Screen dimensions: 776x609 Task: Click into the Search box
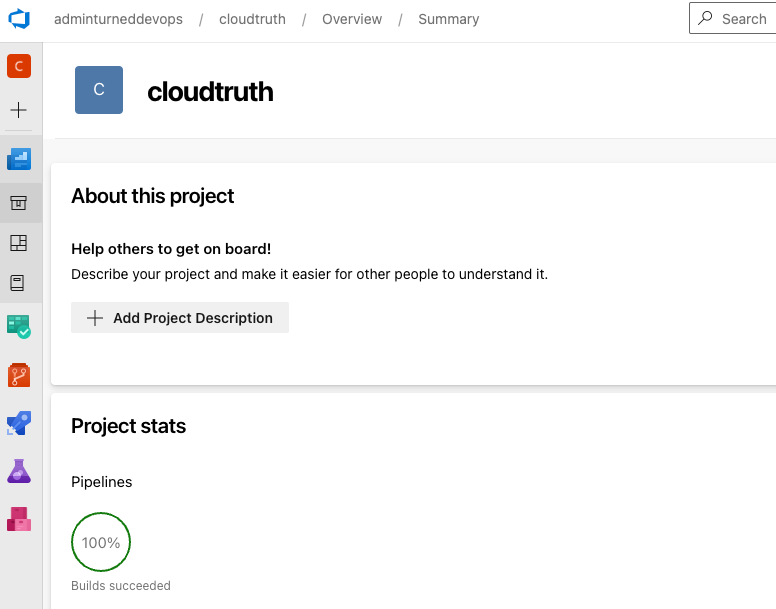tap(733, 18)
